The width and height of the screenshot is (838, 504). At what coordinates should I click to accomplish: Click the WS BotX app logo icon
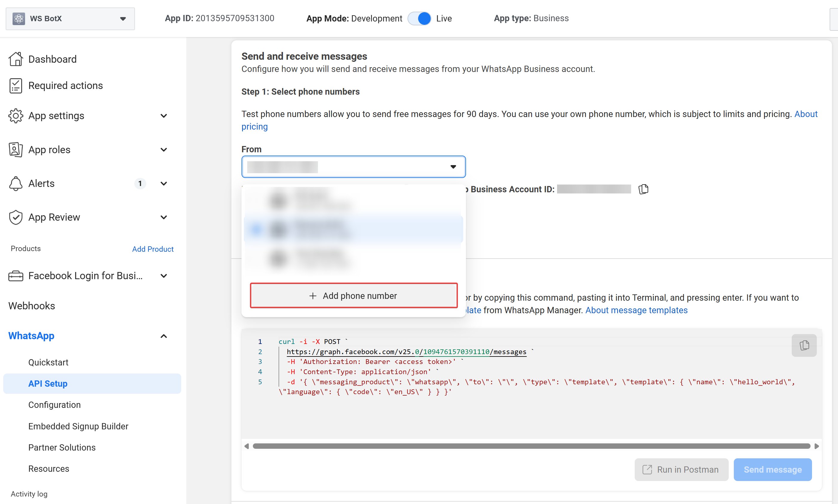click(19, 19)
